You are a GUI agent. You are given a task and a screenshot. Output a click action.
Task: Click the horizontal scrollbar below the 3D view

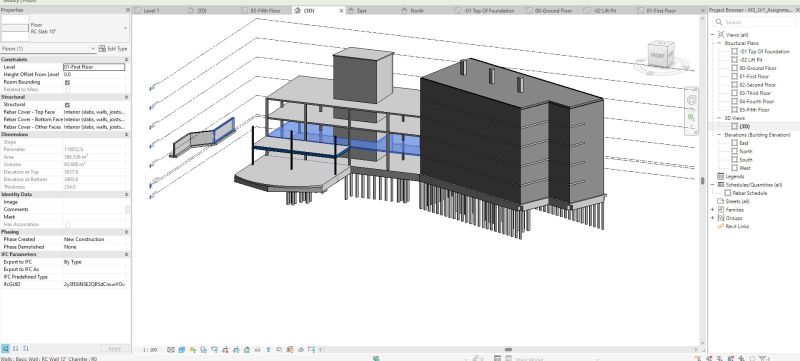[508, 349]
